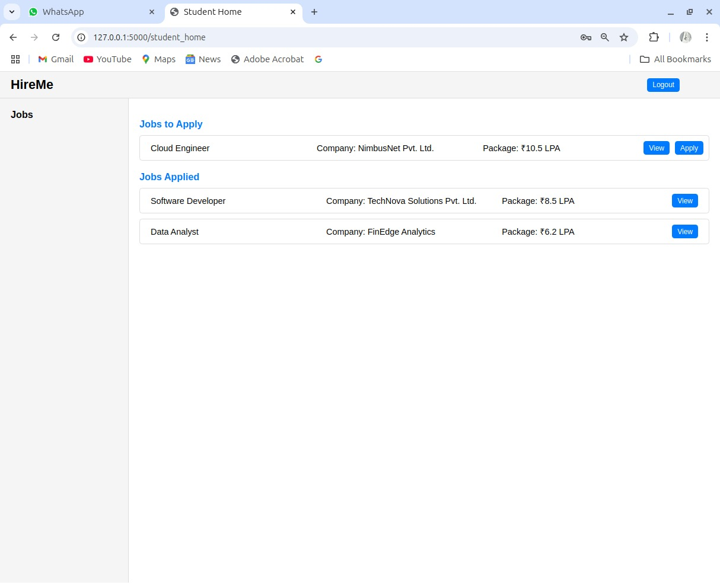The height and width of the screenshot is (588, 720).
Task: Open the Extensions puzzle icon
Action: (x=654, y=37)
